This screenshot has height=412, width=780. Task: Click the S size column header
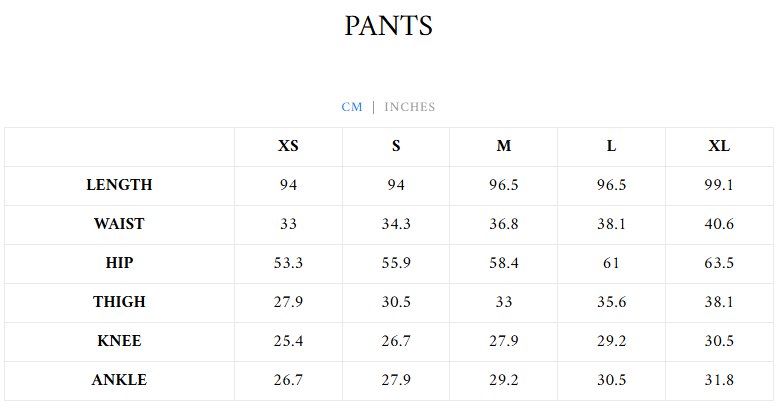pyautogui.click(x=396, y=146)
